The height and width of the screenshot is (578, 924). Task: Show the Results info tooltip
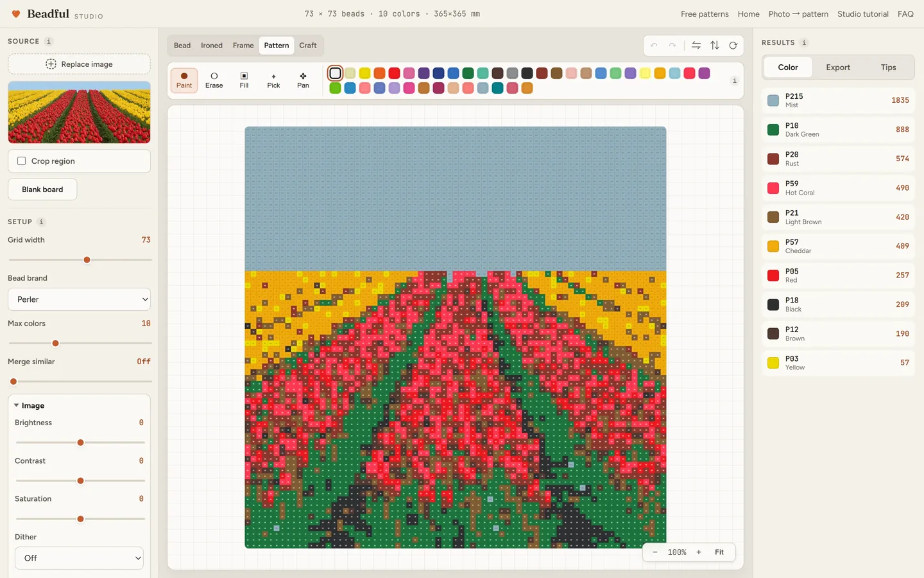pos(804,42)
